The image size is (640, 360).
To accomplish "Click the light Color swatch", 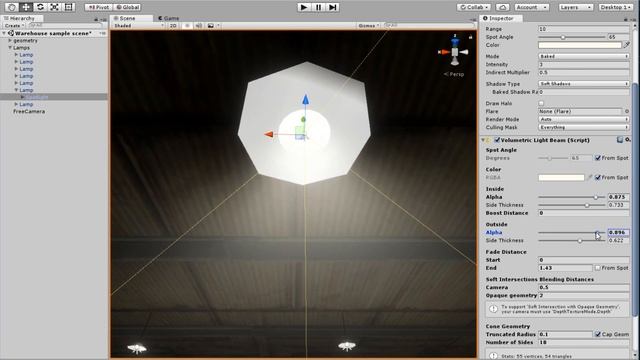I will (x=580, y=45).
